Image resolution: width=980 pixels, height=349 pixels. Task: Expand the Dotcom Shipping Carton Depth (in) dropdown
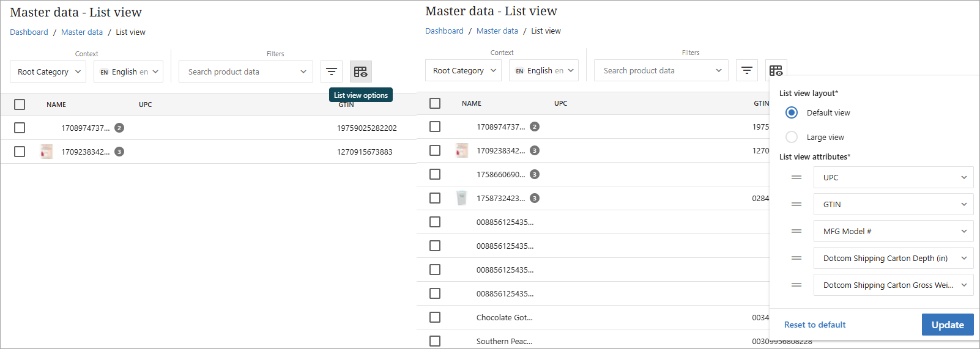[x=893, y=258]
